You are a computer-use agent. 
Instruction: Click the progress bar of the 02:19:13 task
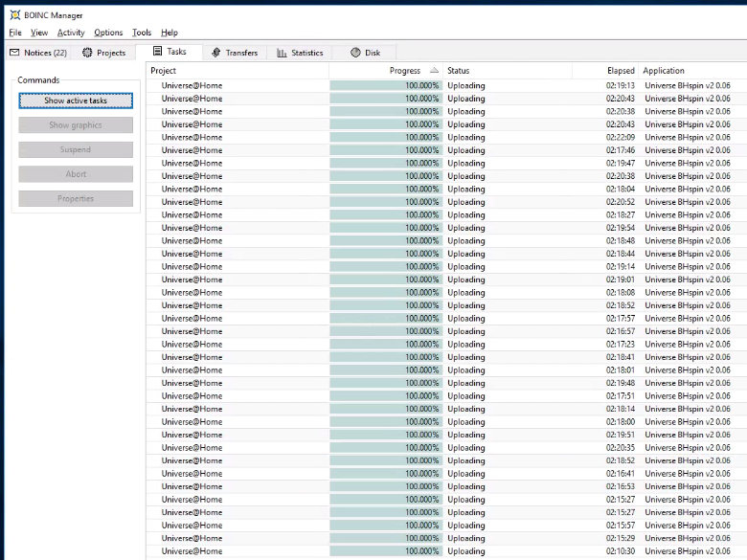[x=386, y=86]
